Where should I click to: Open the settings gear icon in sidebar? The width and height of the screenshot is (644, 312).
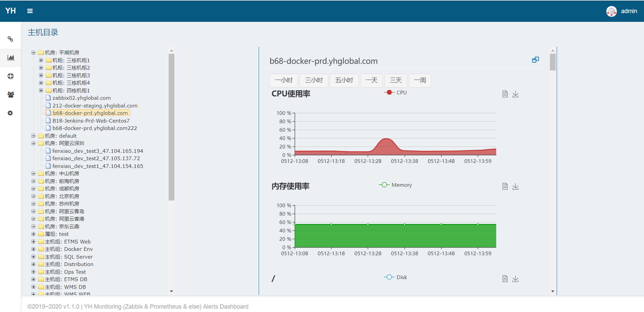(x=10, y=113)
